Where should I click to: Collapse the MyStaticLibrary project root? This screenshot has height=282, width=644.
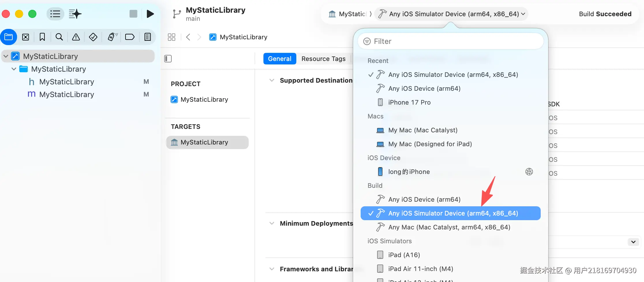click(x=6, y=56)
